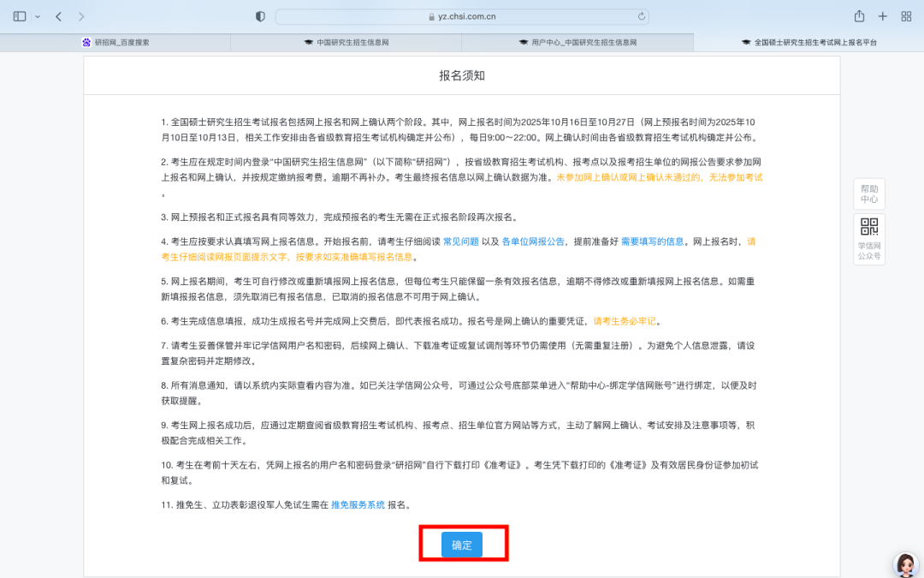Go back using the back arrow
Image resolution: width=924 pixels, height=578 pixels.
point(58,16)
